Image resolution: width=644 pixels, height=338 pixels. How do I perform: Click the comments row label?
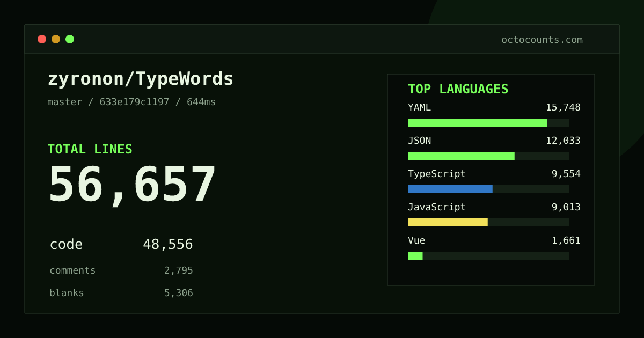coord(72,270)
